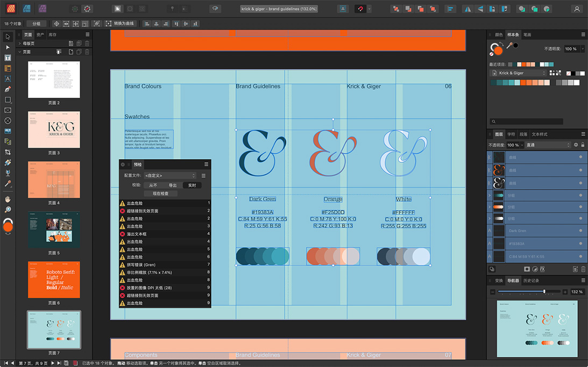
Task: Choose the Zoom magnifier tool
Action: tap(8, 210)
